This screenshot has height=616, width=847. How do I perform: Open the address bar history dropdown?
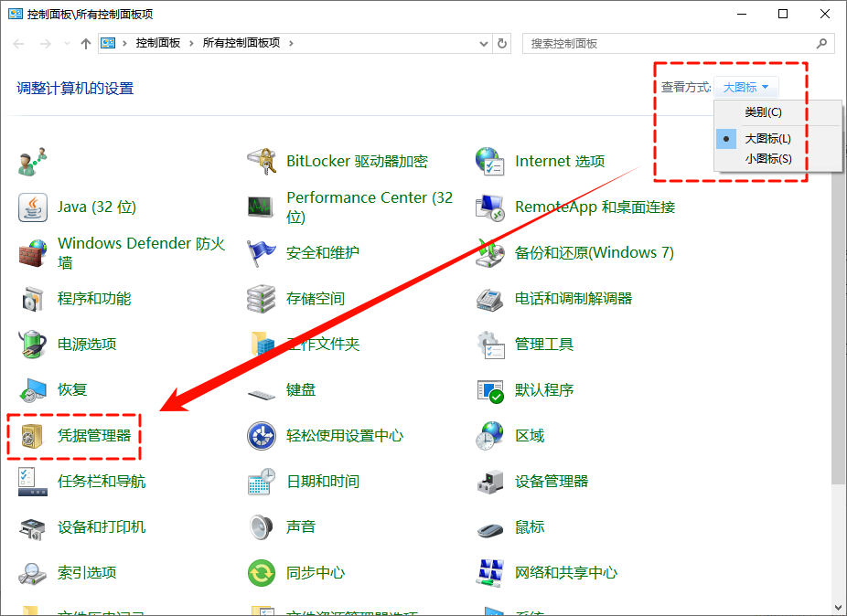click(x=483, y=42)
